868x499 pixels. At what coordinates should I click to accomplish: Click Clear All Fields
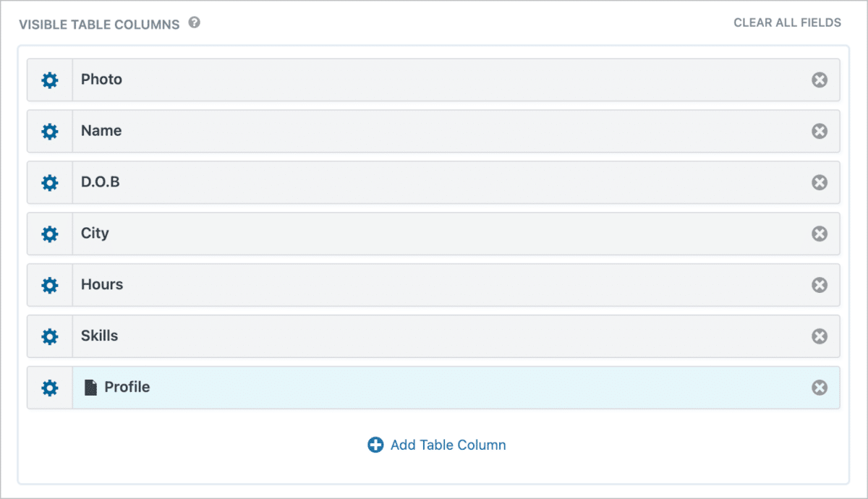coord(787,23)
